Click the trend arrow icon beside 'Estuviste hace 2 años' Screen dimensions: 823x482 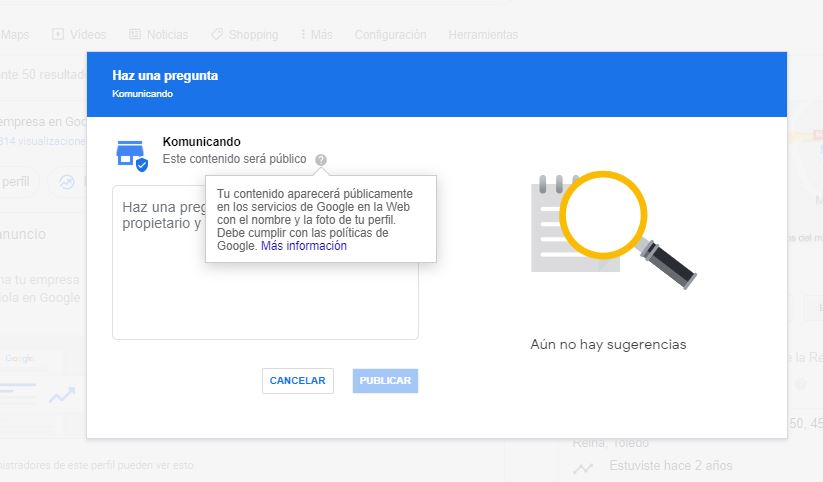(583, 467)
